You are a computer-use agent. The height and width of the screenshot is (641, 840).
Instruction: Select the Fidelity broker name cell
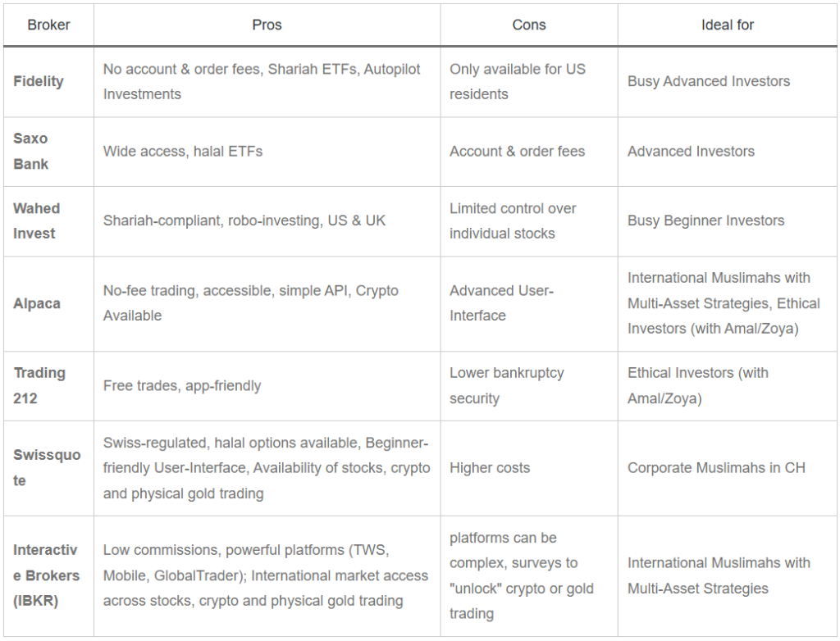click(48, 81)
